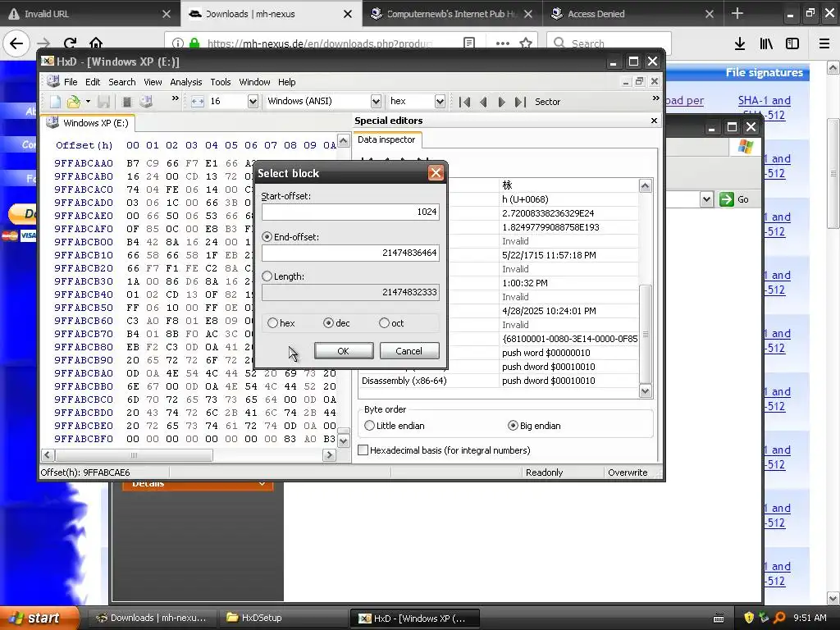Click Firefox Search box
The image size is (840, 630).
pyautogui.click(x=609, y=43)
